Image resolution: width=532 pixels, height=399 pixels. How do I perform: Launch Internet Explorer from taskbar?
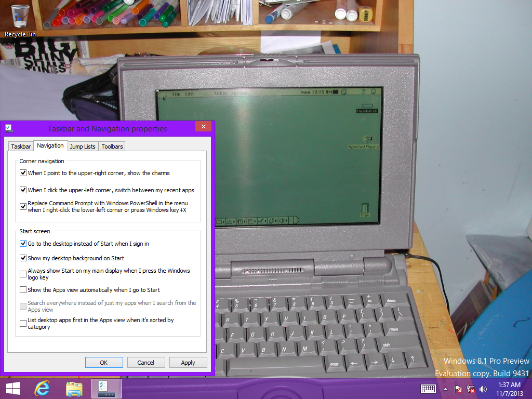pyautogui.click(x=42, y=389)
